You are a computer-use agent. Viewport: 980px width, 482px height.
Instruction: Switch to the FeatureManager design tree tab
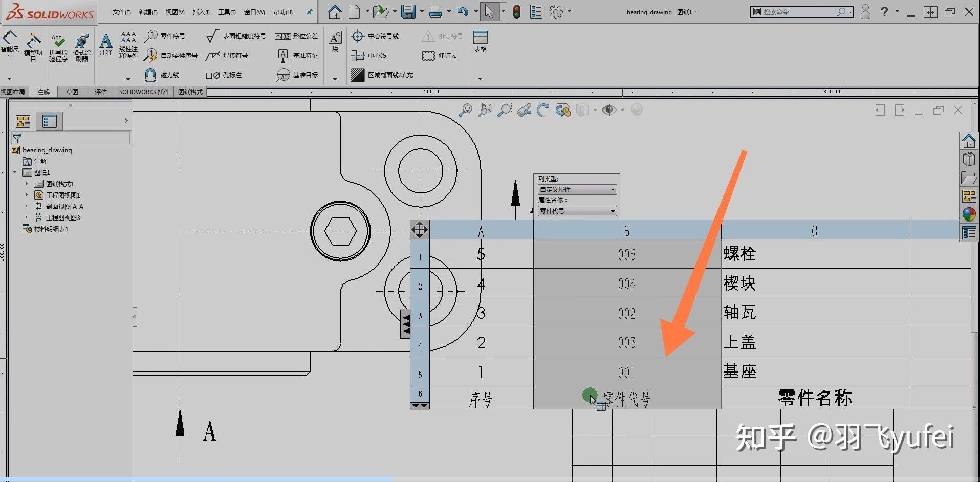(x=23, y=121)
